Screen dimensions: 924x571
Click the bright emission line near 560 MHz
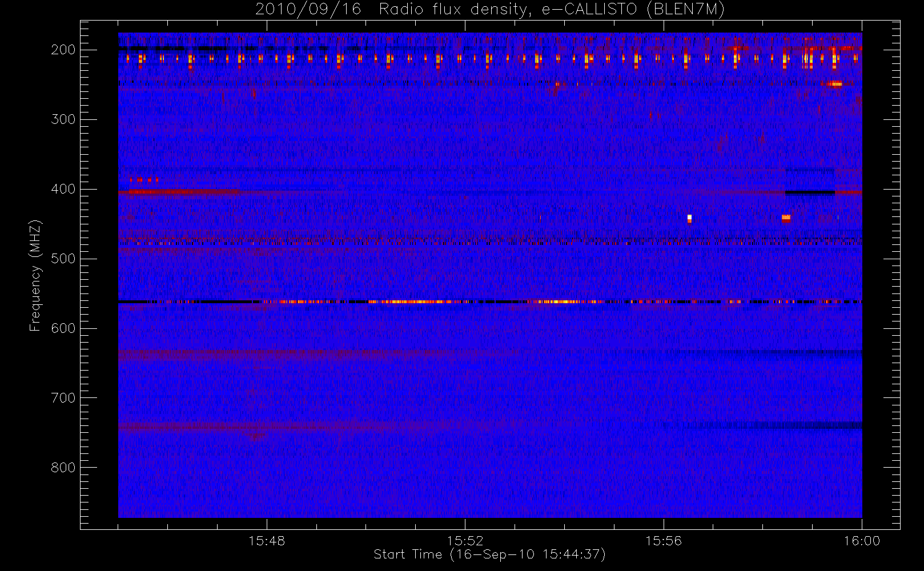tap(490, 301)
